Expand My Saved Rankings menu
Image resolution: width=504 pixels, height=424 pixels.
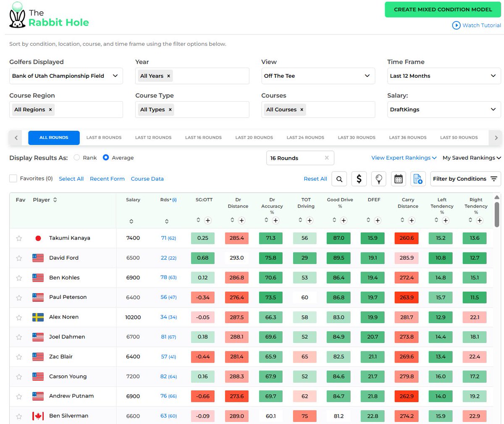tap(472, 158)
